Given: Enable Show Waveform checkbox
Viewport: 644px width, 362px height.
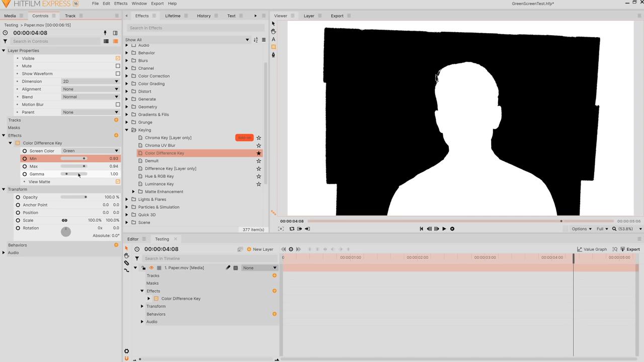Looking at the screenshot, I should click(118, 73).
